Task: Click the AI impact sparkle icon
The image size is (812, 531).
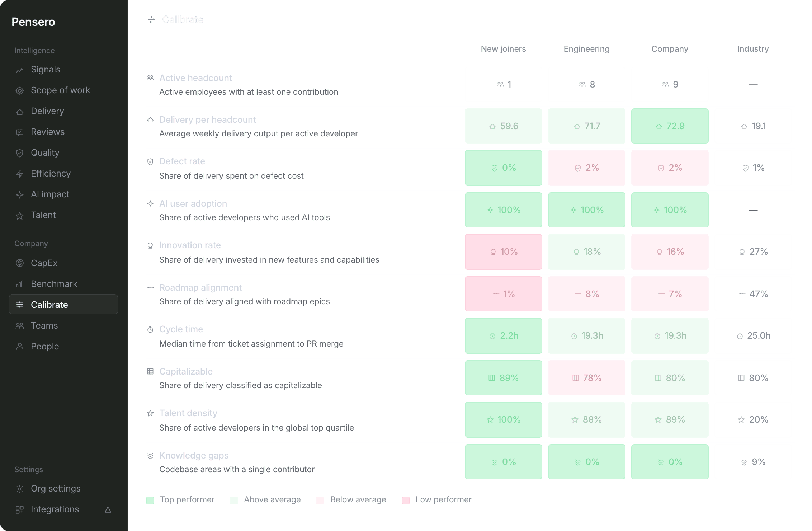Action: pyautogui.click(x=20, y=195)
